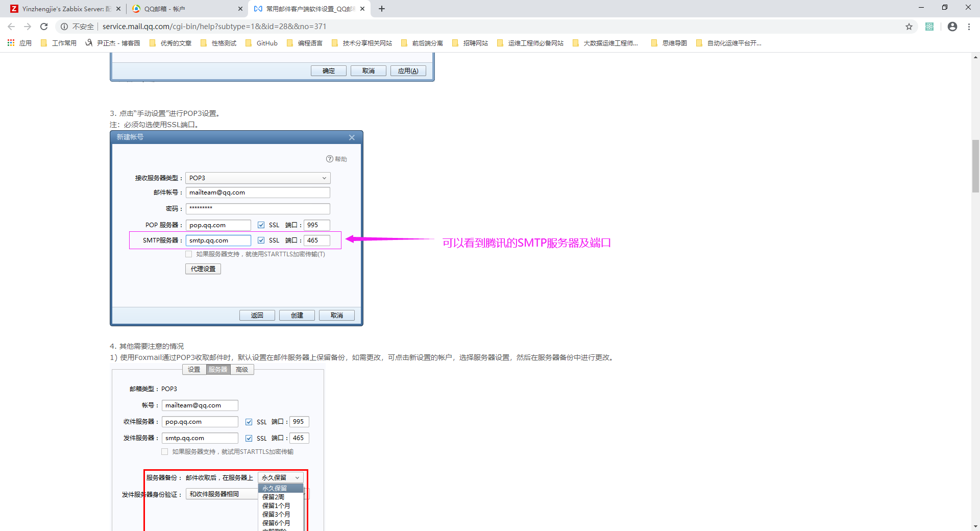
Task: Click the browser back arrow
Action: click(11, 27)
